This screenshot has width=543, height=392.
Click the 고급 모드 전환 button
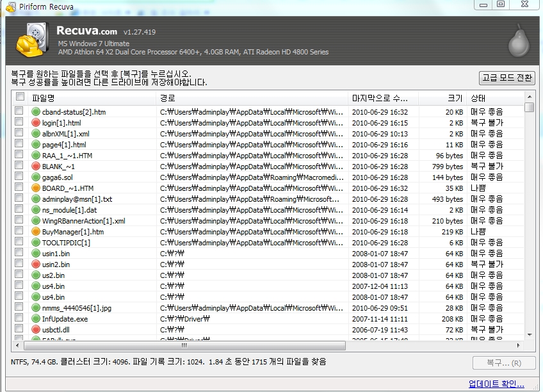[507, 78]
